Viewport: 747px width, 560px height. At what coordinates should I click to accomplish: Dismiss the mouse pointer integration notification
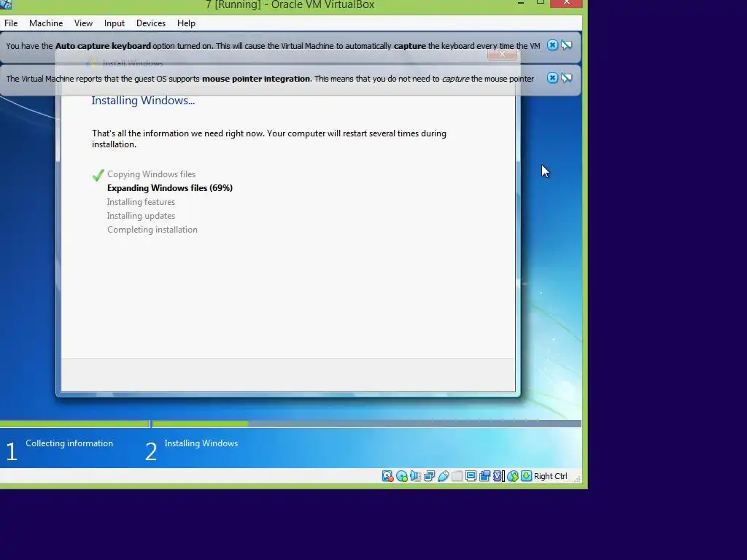click(x=552, y=78)
